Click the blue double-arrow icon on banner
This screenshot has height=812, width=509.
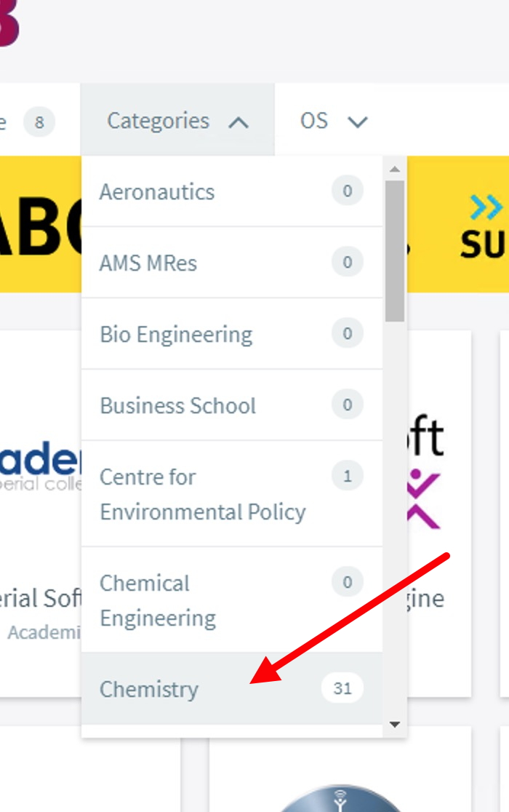(486, 208)
